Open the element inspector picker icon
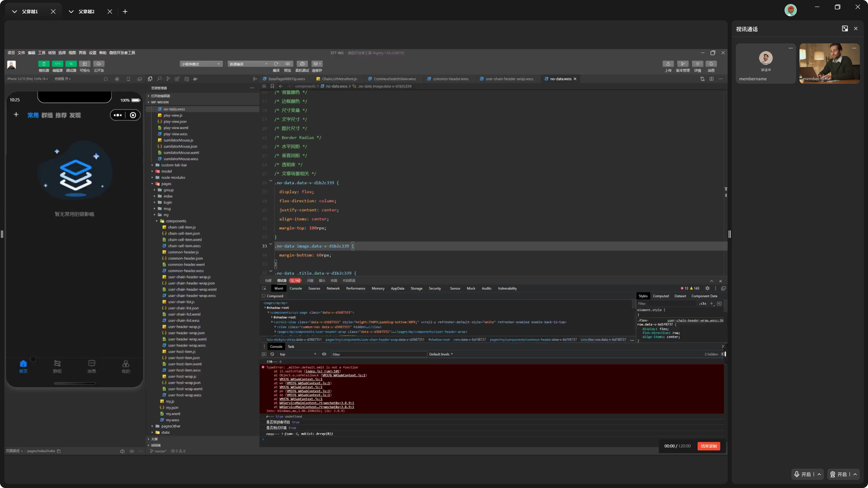This screenshot has width=868, height=488. click(x=264, y=288)
